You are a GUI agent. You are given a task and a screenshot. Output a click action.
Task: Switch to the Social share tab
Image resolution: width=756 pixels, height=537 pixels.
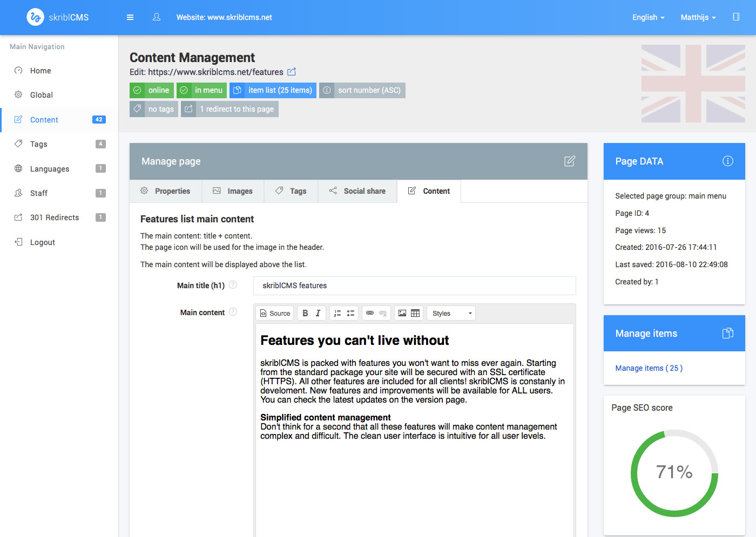357,191
